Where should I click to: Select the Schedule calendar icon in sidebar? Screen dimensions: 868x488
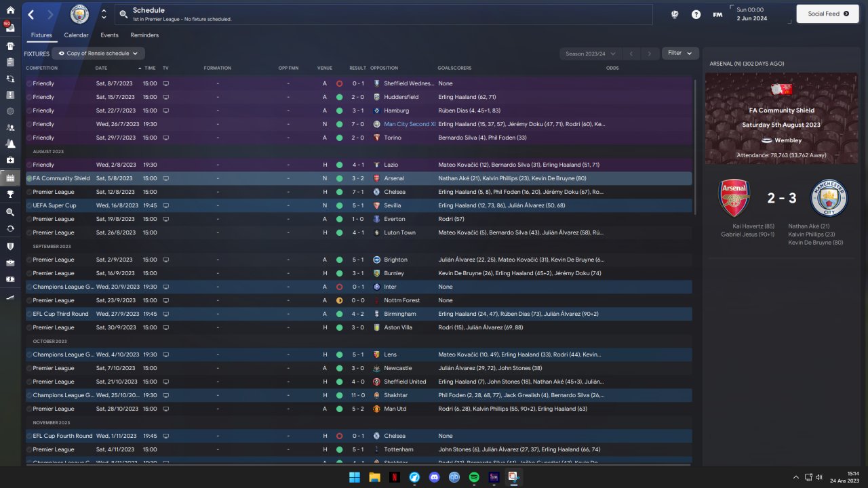(10, 179)
